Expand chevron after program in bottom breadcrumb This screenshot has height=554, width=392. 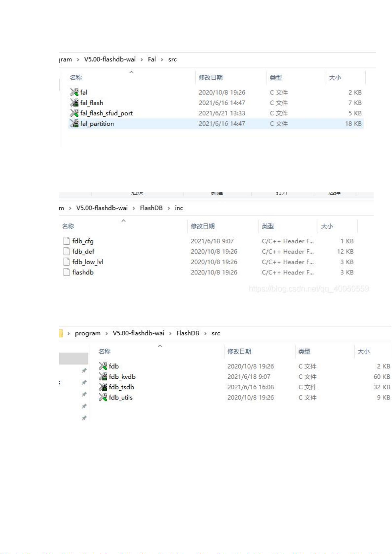[x=107, y=333]
